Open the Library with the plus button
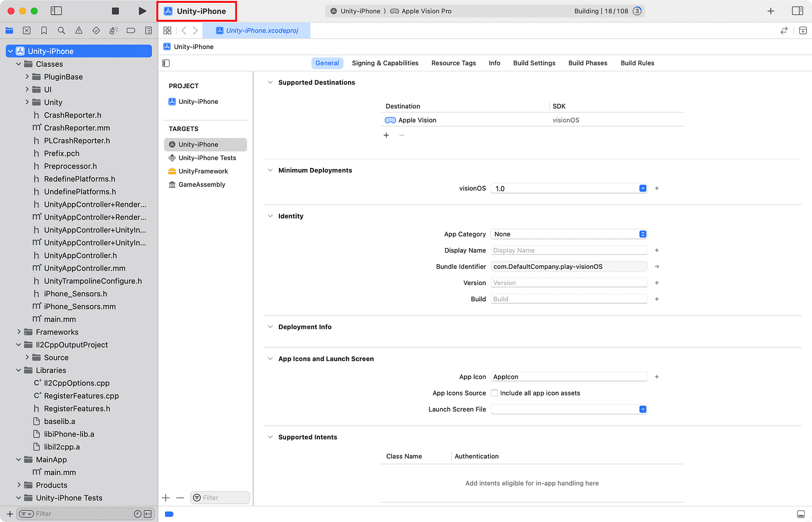This screenshot has width=812, height=522. tap(771, 11)
